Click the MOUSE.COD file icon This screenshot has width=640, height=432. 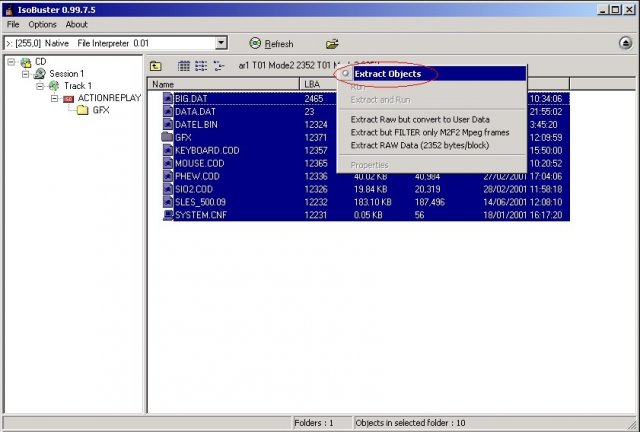(168, 163)
